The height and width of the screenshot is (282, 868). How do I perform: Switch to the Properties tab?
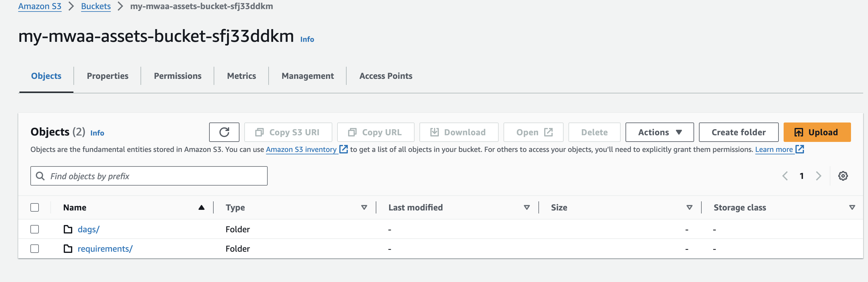point(107,76)
